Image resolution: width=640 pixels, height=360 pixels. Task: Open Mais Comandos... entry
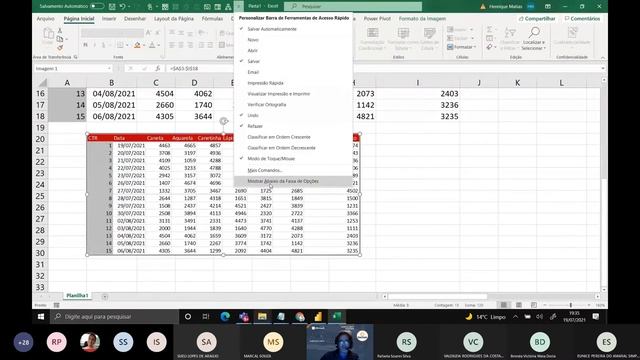coord(293,170)
